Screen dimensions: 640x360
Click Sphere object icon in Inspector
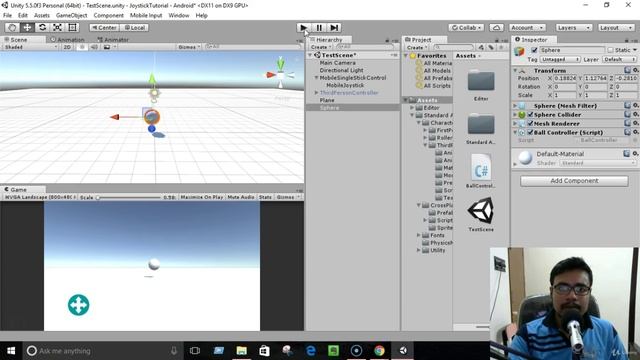(x=519, y=52)
